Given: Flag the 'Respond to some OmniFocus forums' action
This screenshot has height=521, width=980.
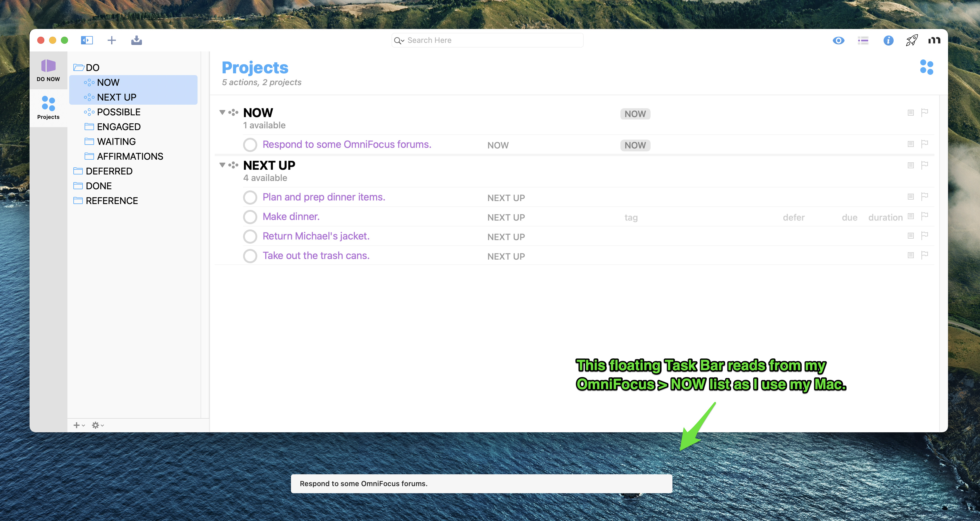Looking at the screenshot, I should (925, 144).
